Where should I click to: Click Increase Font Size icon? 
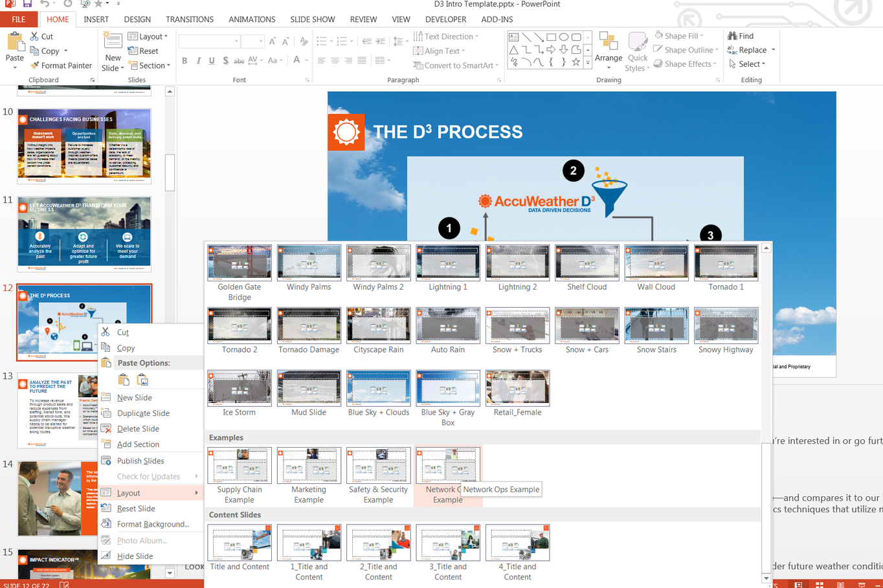(273, 41)
